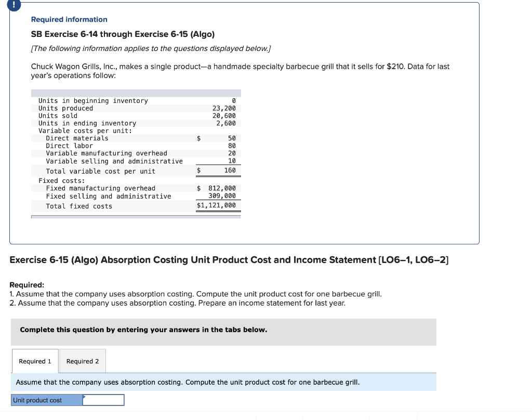532x420 pixels.
Task: Click the exclamation alert icon
Action: tap(13, 6)
